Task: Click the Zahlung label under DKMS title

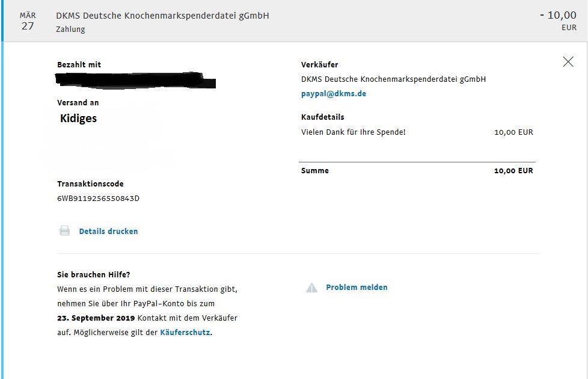Action: [70, 29]
